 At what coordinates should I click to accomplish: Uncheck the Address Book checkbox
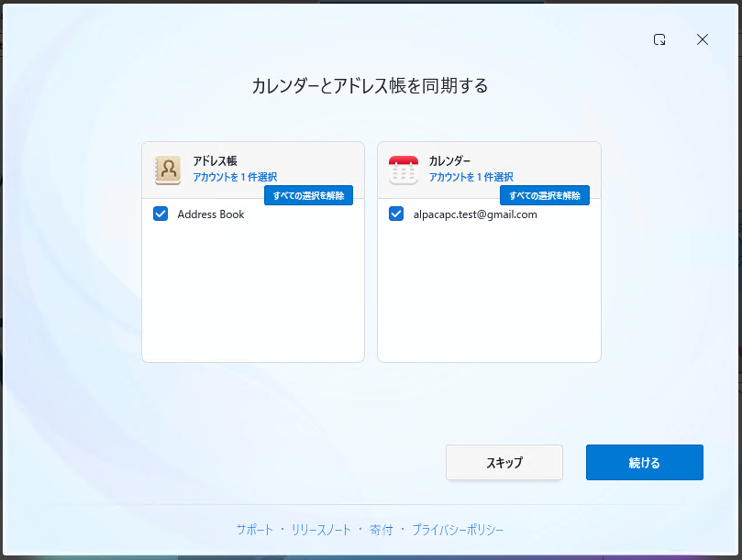[161, 214]
